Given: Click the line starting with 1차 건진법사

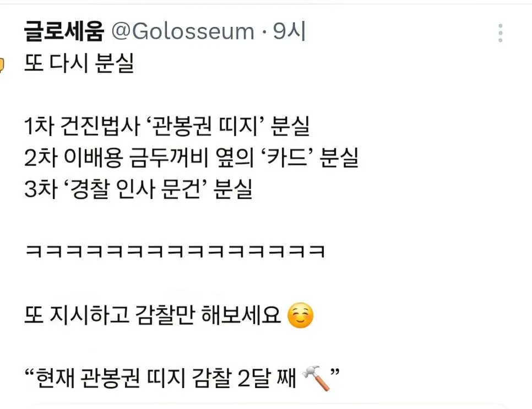Looking at the screenshot, I should tap(167, 126).
